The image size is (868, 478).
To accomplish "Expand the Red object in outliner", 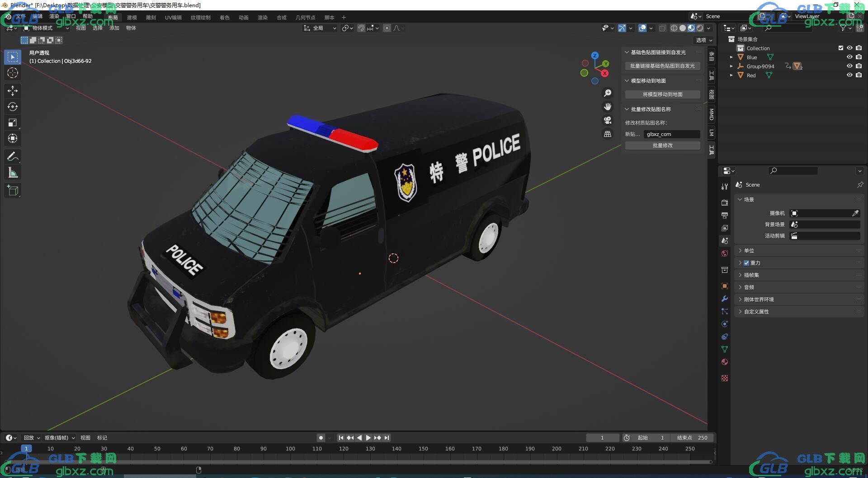I will (731, 75).
